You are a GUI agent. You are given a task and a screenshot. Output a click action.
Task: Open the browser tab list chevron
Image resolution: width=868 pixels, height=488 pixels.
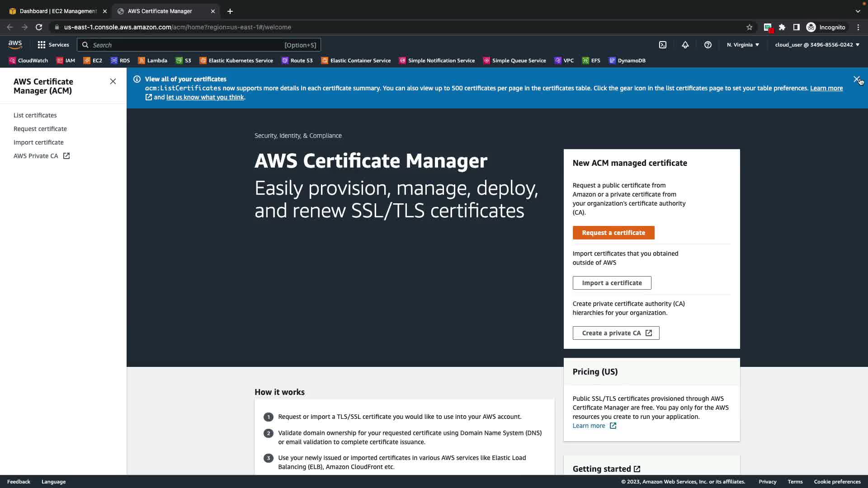click(858, 11)
